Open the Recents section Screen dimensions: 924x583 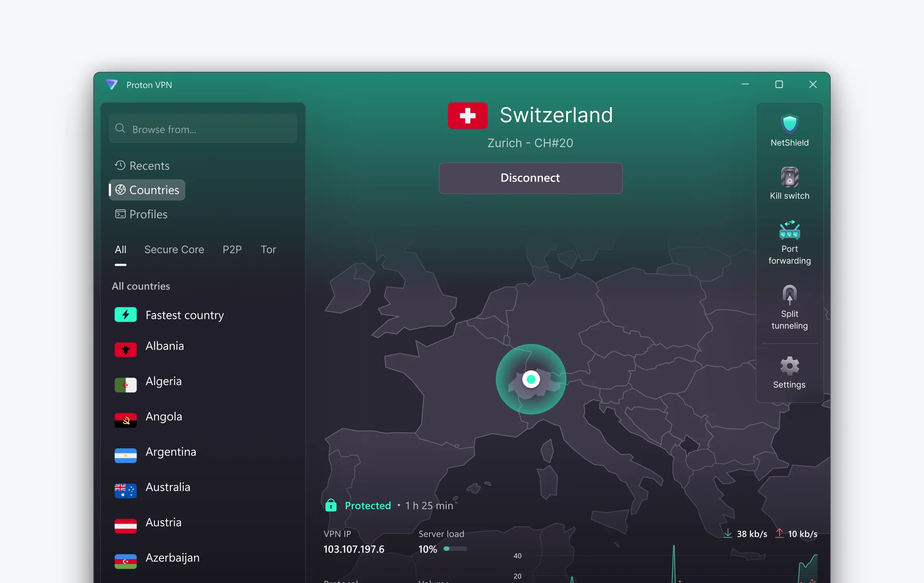pos(142,166)
